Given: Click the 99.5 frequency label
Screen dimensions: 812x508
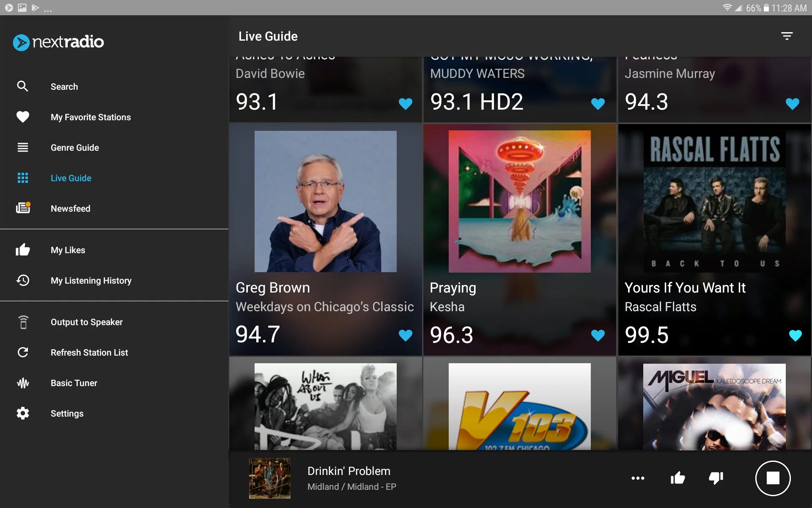Looking at the screenshot, I should pyautogui.click(x=646, y=335).
